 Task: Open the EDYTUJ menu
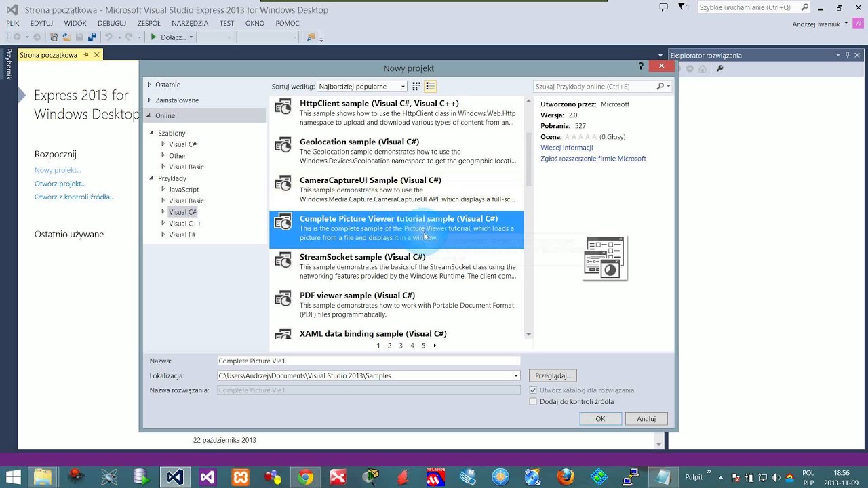[x=41, y=23]
